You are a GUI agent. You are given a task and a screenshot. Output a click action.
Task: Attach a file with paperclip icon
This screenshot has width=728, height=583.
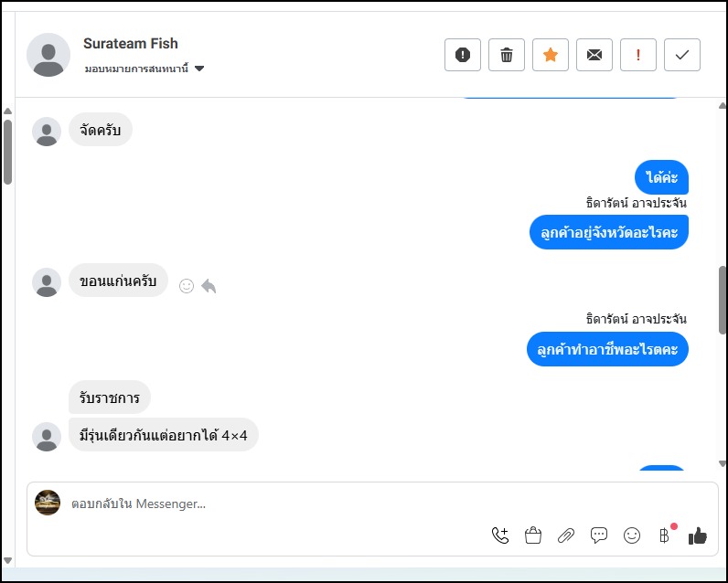click(x=566, y=535)
